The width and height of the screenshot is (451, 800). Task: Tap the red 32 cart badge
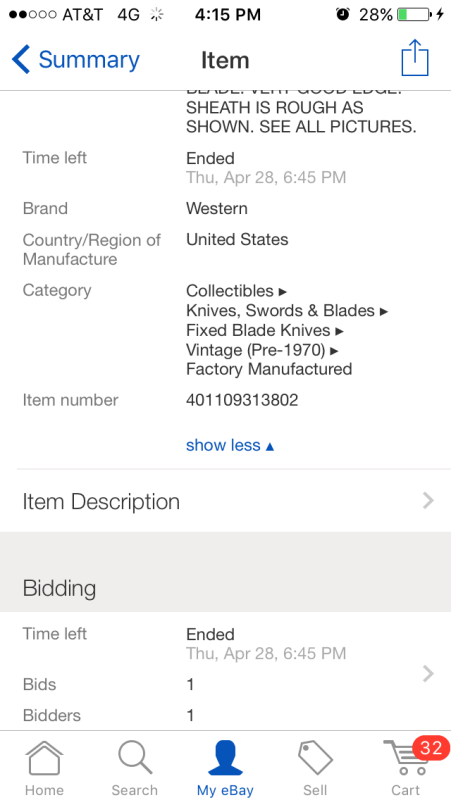[x=431, y=747]
